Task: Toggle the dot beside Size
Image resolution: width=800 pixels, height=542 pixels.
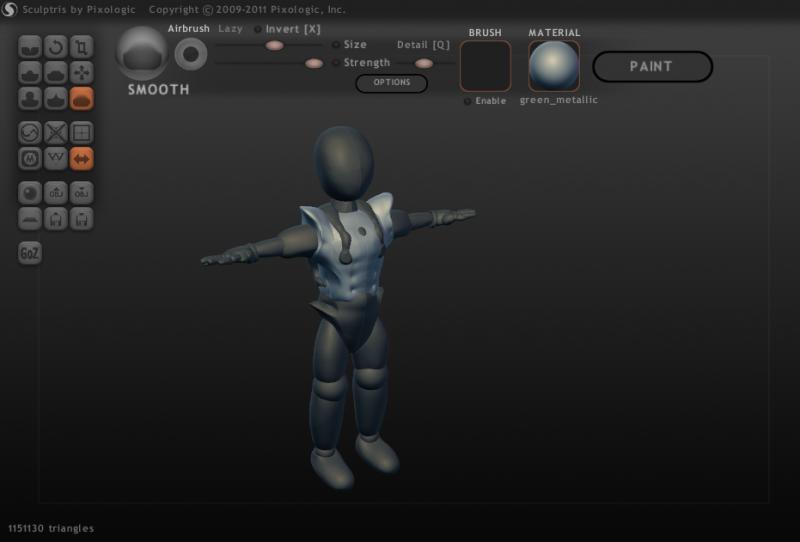Action: (x=336, y=45)
